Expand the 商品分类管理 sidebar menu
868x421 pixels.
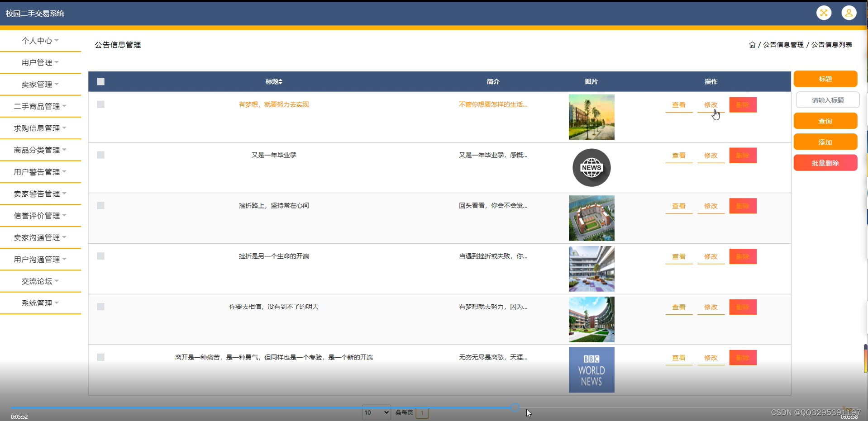click(x=40, y=150)
